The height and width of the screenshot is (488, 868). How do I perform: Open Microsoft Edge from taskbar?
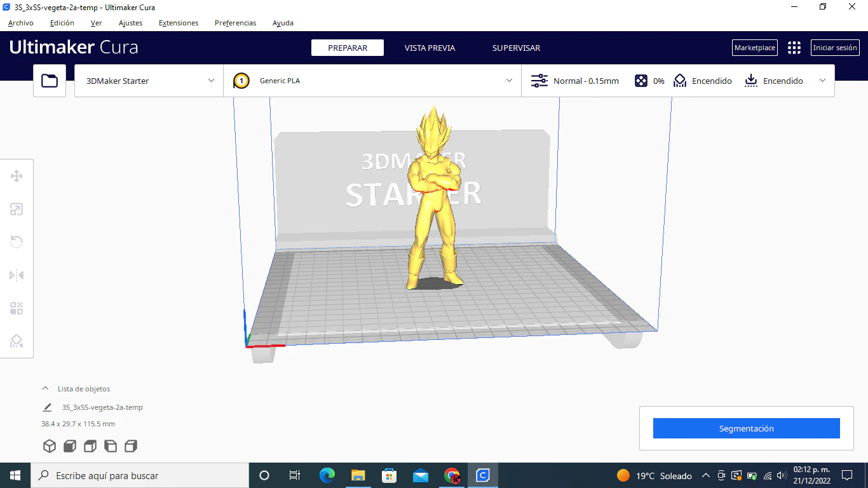tap(327, 475)
